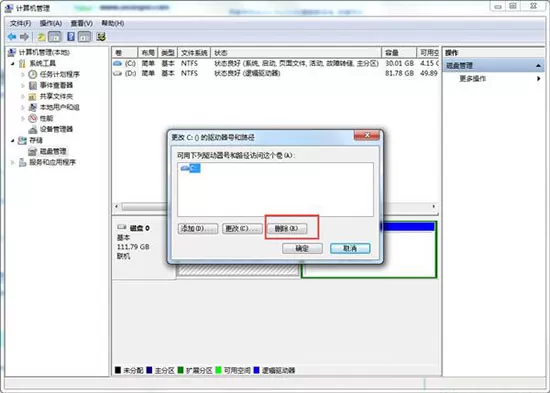Click the blue Help question mark icon

(x=71, y=36)
